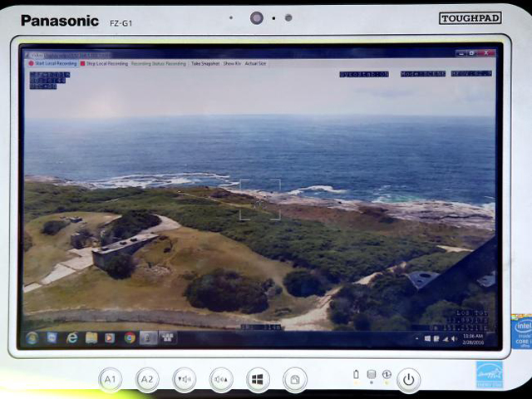Close the video viewer window

[490, 53]
